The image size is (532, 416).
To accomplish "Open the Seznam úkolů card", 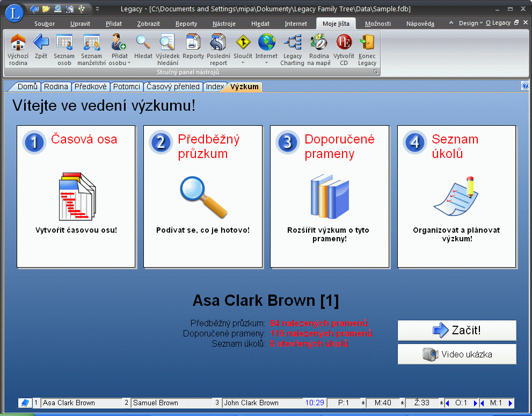I will click(x=457, y=197).
